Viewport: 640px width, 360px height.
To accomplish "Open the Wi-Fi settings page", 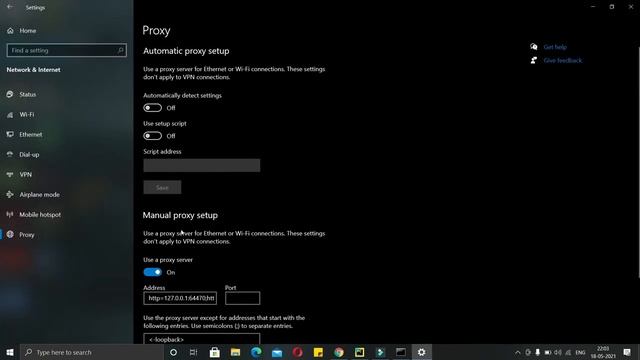I will (27, 115).
